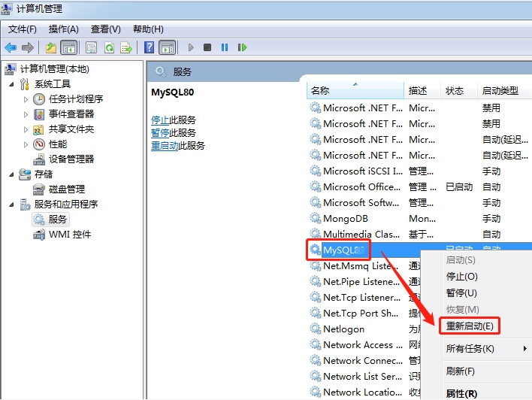The width and height of the screenshot is (532, 400).
Task: Click the Pause Service toolbar icon
Action: pyautogui.click(x=225, y=47)
